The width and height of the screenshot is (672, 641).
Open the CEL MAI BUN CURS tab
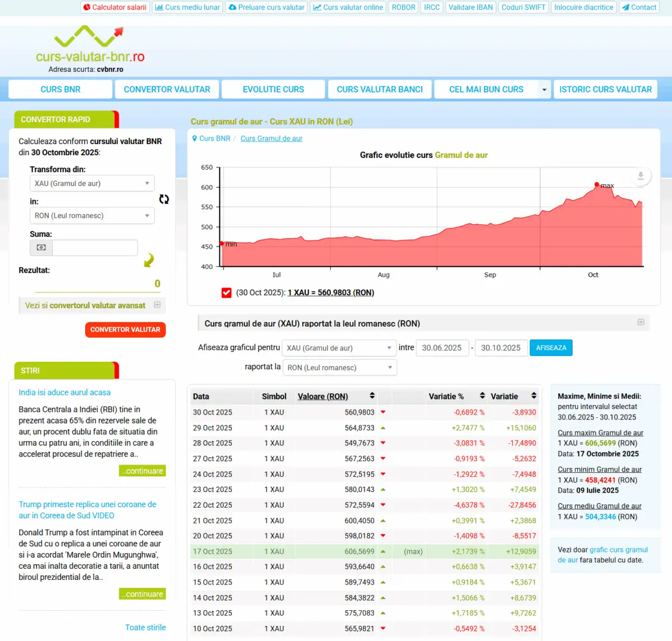486,90
